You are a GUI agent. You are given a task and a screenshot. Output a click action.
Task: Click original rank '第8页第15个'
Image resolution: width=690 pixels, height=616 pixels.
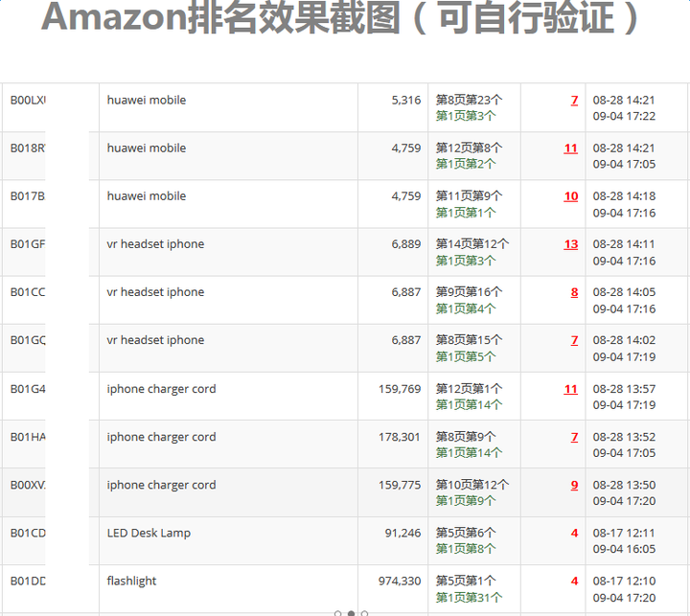click(469, 340)
